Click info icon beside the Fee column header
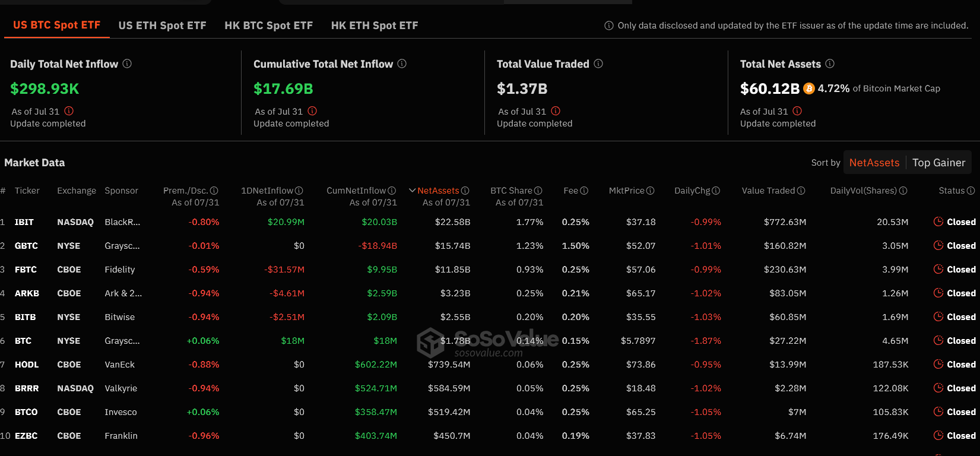 (584, 191)
